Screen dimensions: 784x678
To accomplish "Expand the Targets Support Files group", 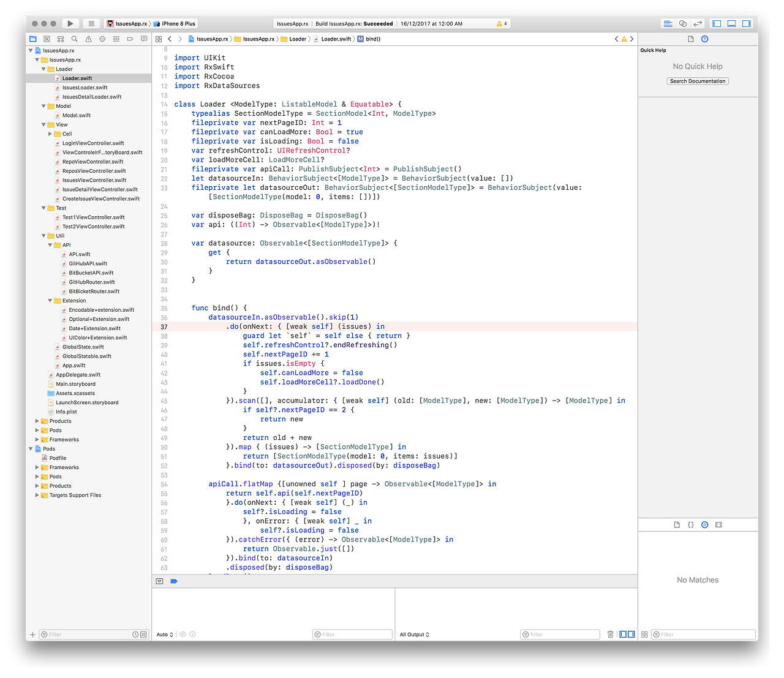I will point(37,495).
